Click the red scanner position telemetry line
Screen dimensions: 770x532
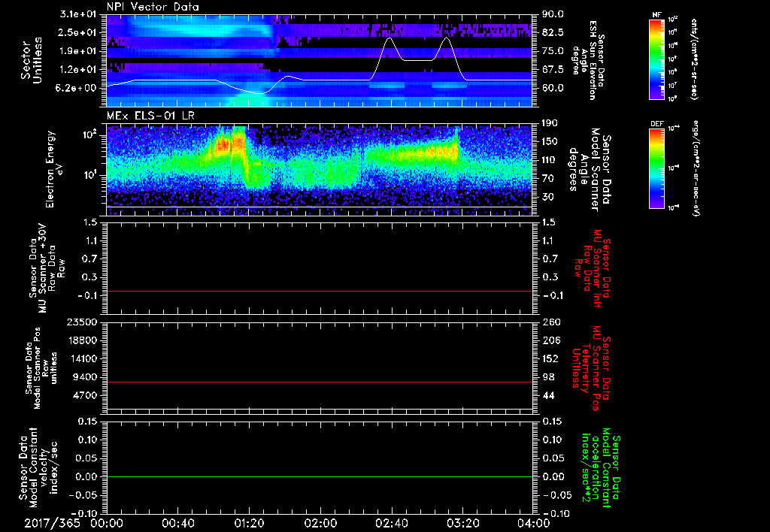click(x=320, y=382)
